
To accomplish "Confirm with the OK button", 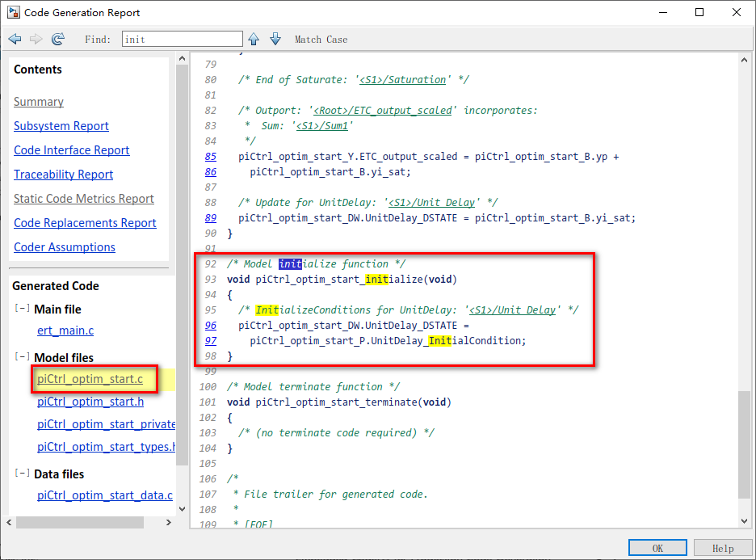I will 657,547.
